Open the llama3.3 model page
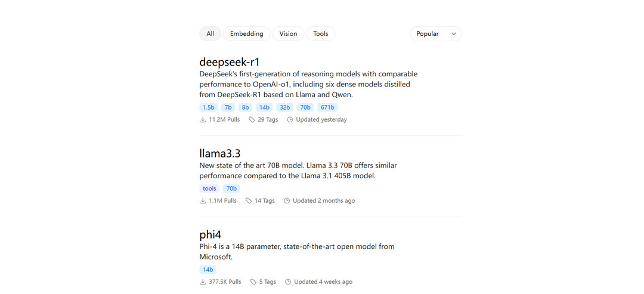 tap(220, 153)
